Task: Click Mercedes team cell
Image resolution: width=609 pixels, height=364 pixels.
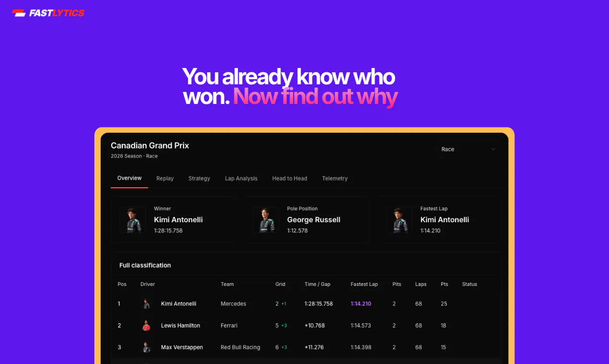Action: tap(234, 304)
